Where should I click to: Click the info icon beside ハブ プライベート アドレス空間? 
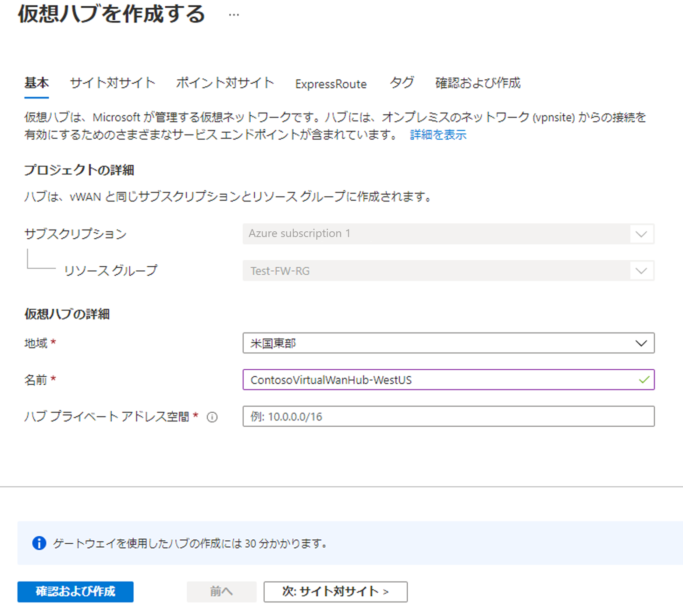tap(212, 417)
